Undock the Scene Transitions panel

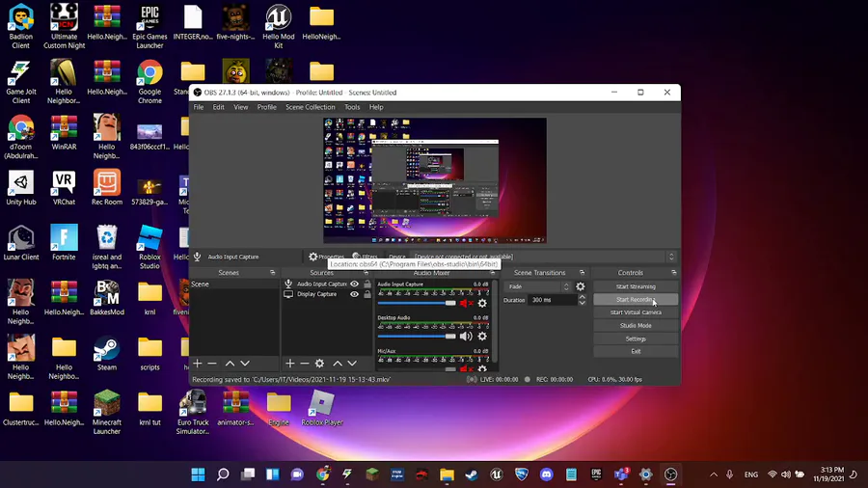[x=582, y=273]
